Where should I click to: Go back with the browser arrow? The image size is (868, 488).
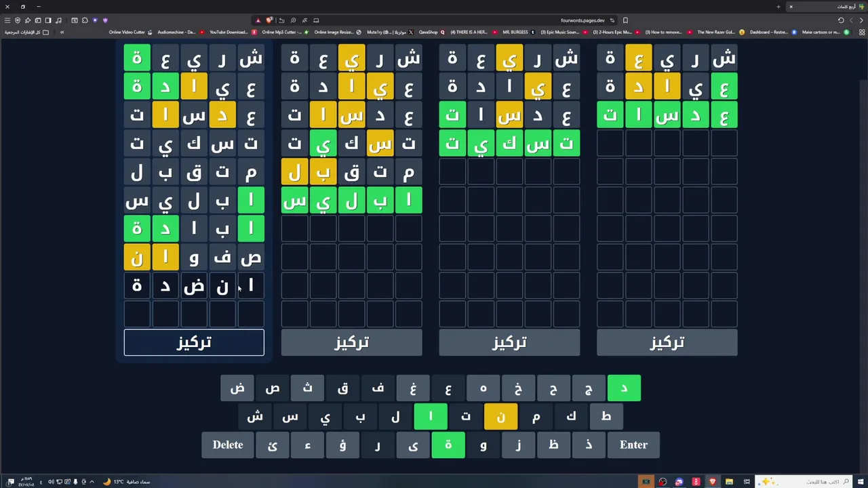862,20
